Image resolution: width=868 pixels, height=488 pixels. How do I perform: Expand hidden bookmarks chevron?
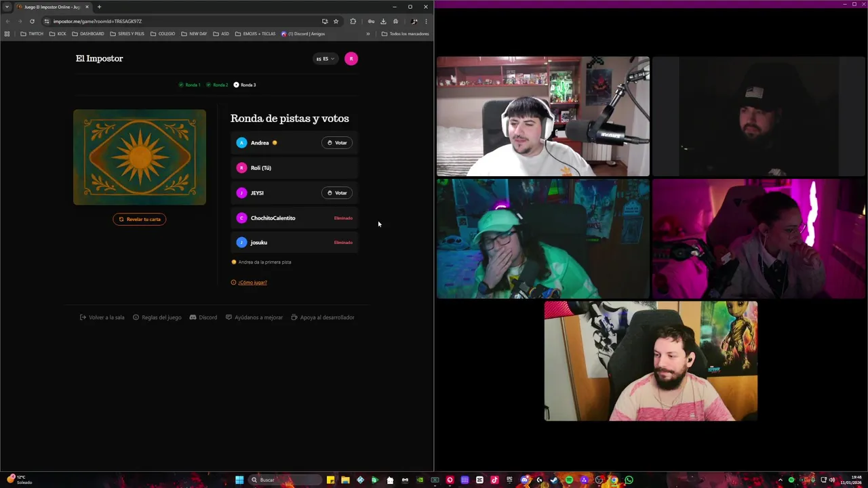pyautogui.click(x=368, y=34)
